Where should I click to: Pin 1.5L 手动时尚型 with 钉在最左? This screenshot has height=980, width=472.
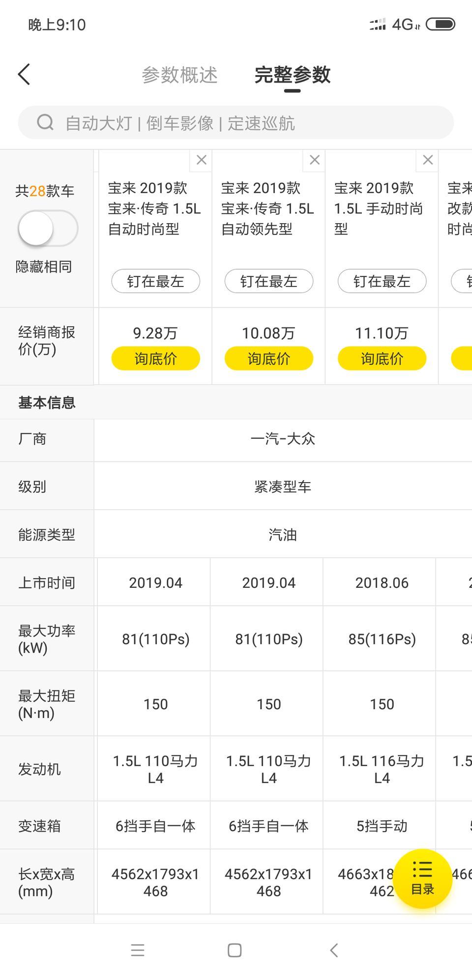click(382, 281)
